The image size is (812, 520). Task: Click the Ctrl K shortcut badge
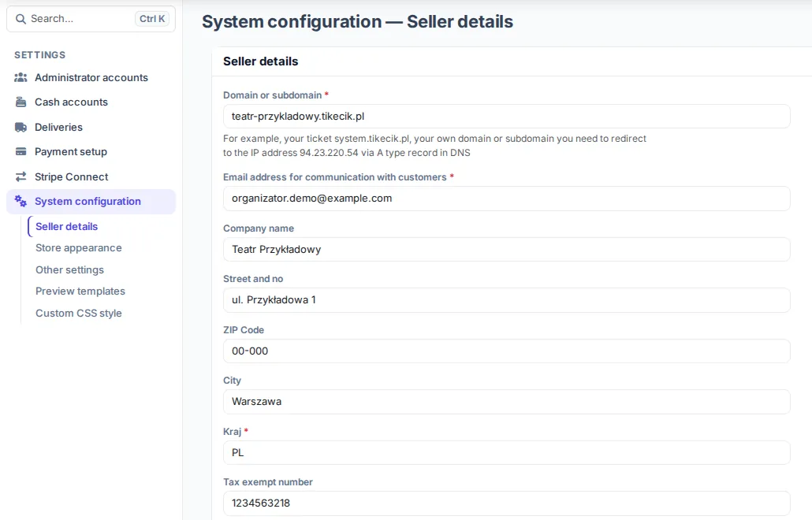click(x=152, y=19)
